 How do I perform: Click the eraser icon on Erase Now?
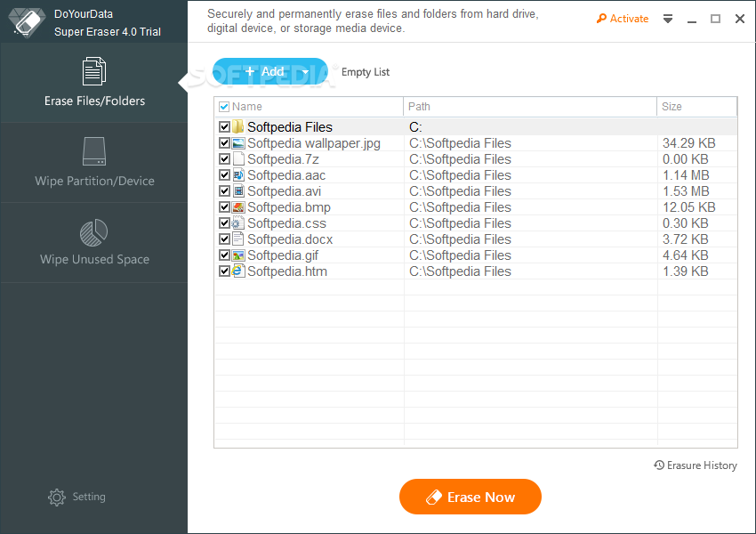(x=433, y=498)
